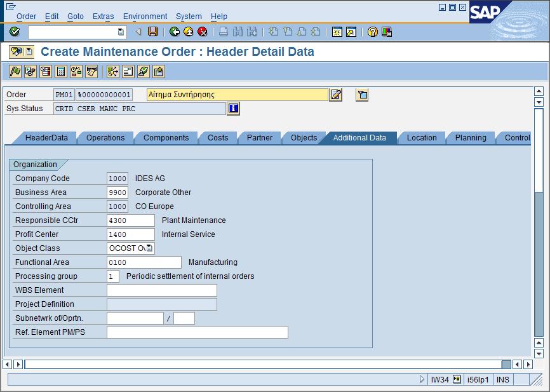Open the Edit menu
The image size is (550, 392).
click(52, 16)
